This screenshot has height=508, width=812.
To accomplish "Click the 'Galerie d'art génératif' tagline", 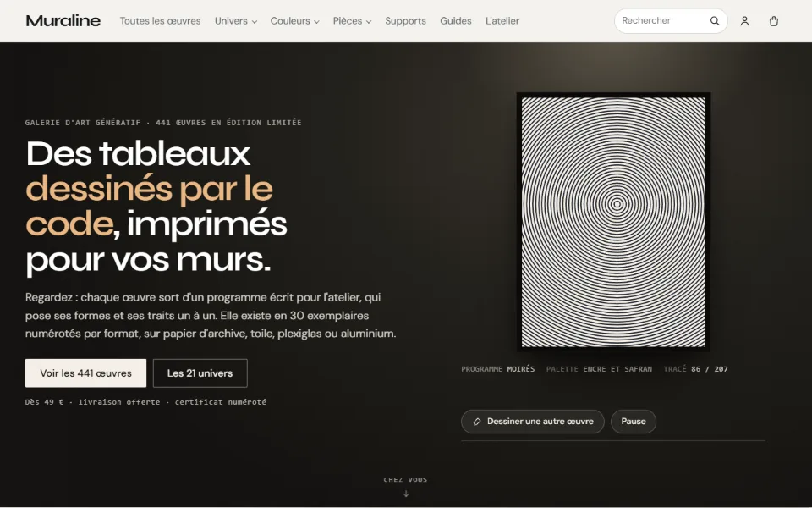I will click(163, 123).
